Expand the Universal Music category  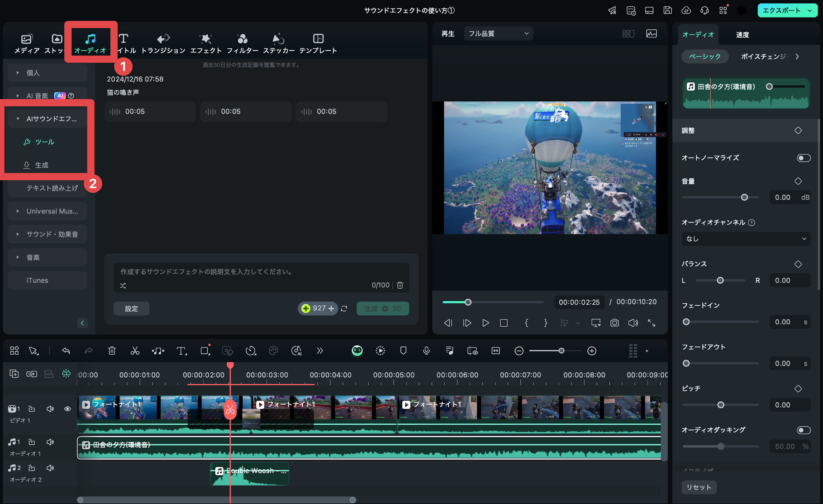(47, 211)
